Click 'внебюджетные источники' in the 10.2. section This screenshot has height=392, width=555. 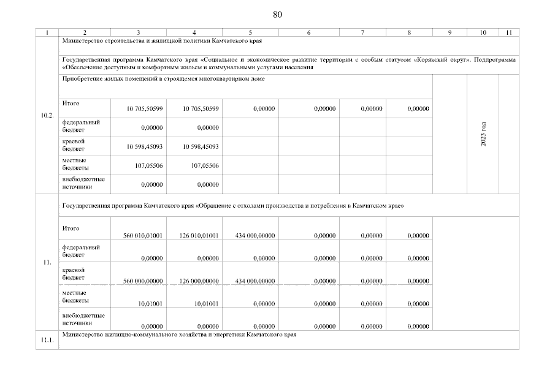83,183
